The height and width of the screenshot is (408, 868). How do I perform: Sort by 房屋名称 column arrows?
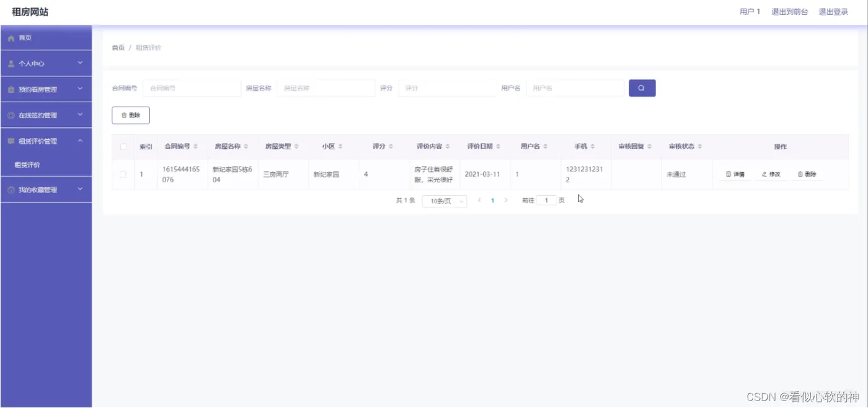(x=246, y=147)
